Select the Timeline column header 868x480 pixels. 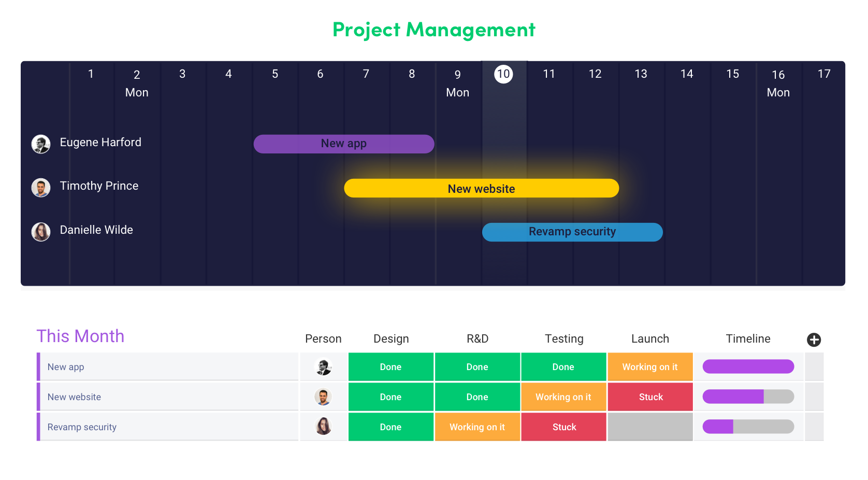[x=748, y=338]
